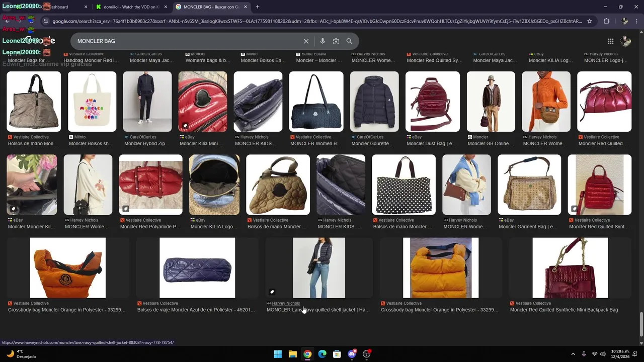The image size is (644, 362).
Task: Close the domiilol VOD tab
Action: [166, 7]
